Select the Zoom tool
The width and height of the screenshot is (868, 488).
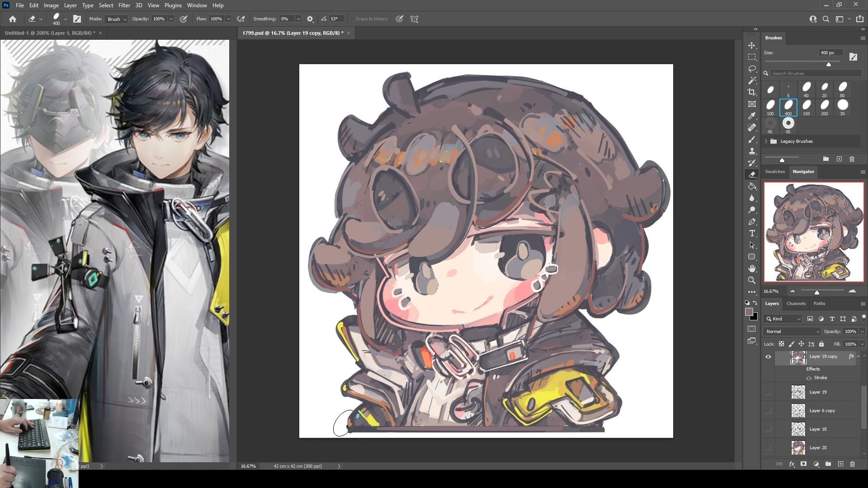(x=752, y=280)
